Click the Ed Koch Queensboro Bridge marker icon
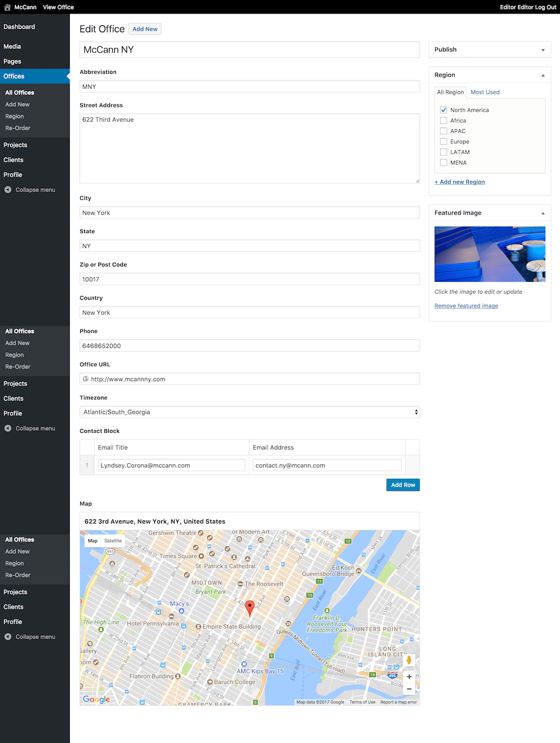Screen dimensions: 560x743 [x=359, y=571]
